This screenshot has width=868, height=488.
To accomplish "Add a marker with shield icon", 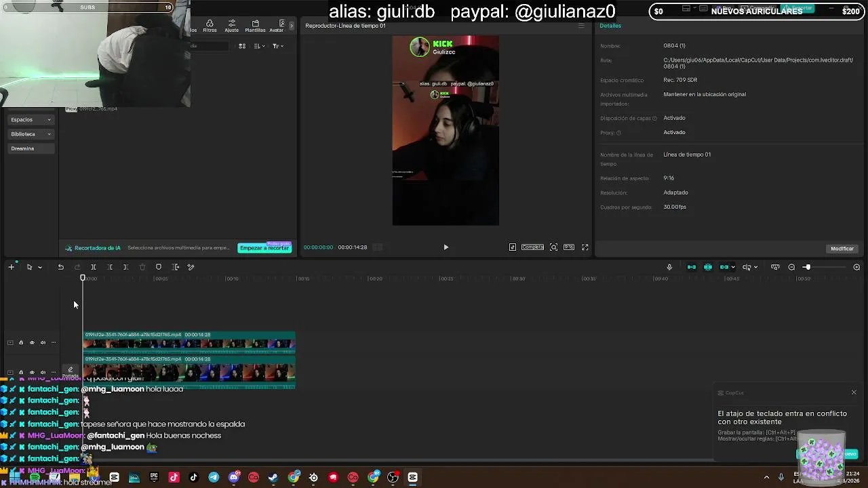I will [159, 267].
